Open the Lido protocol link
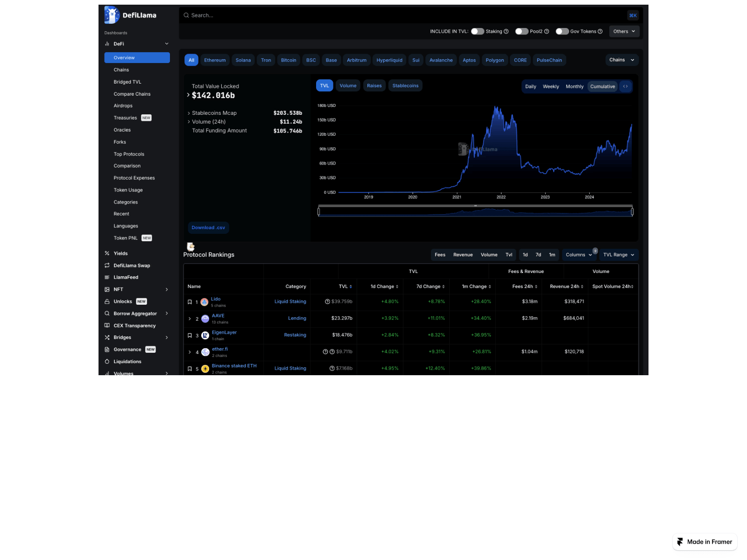 tap(216, 299)
